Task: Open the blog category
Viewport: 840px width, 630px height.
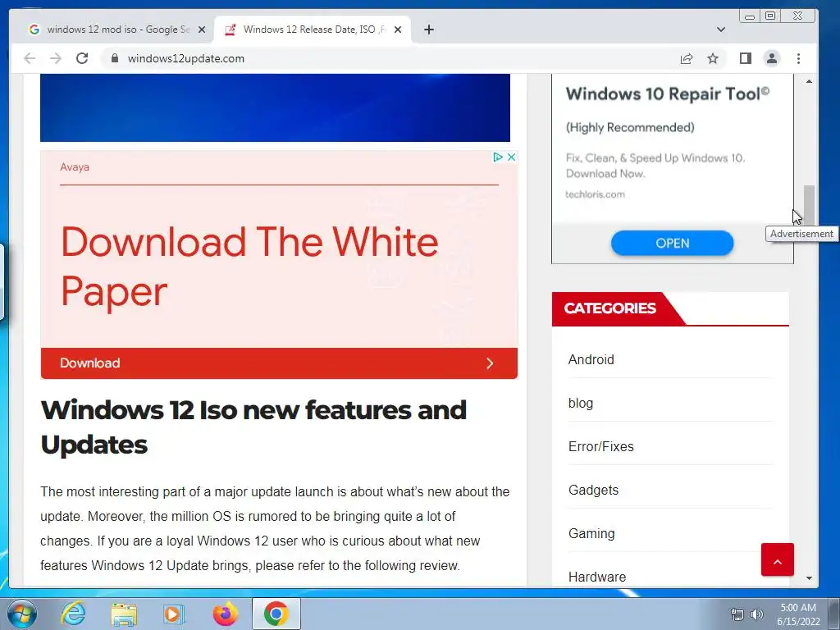Action: point(581,403)
